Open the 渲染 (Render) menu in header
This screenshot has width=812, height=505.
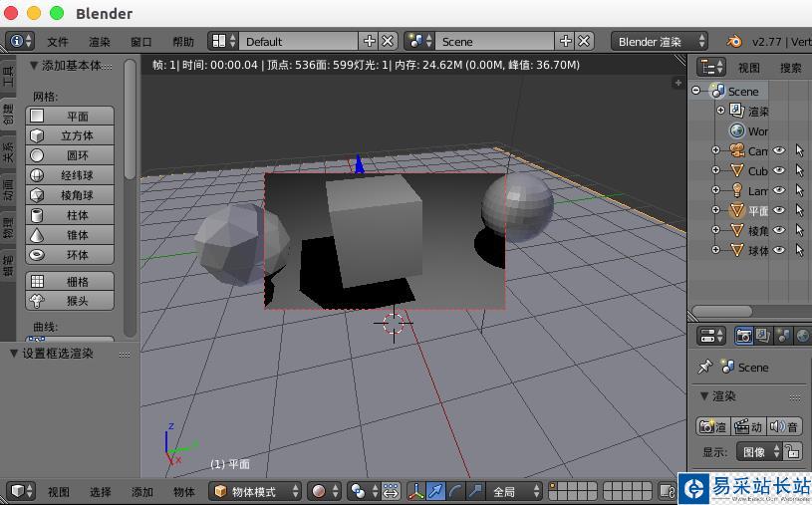[100, 42]
